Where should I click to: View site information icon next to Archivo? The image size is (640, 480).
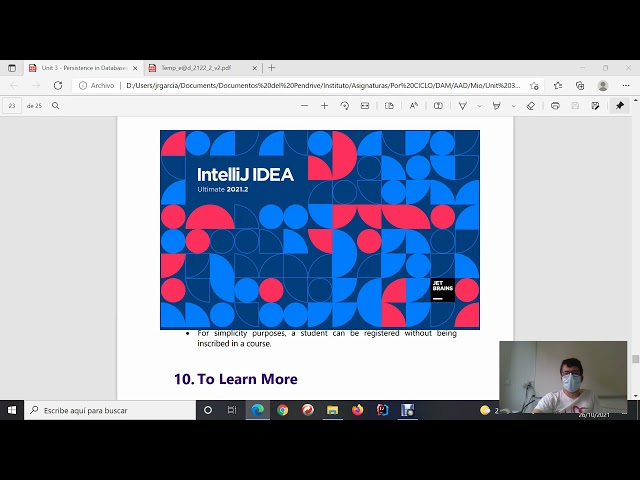[83, 85]
